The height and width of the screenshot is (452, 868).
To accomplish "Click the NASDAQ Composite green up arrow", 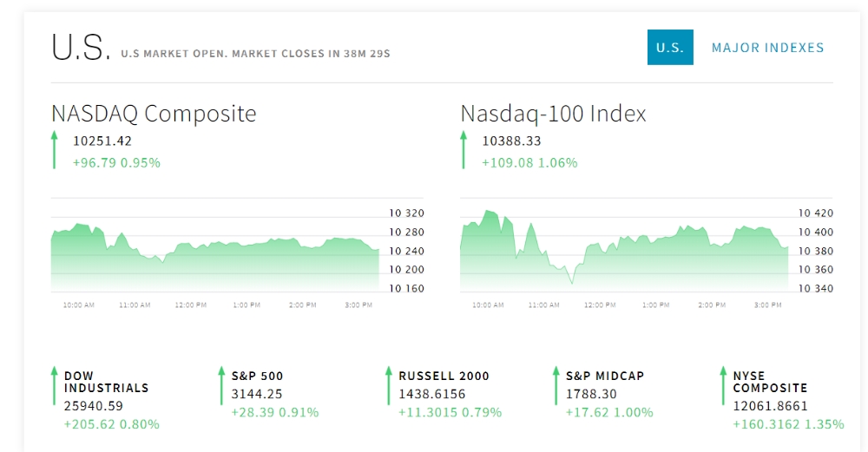I will click(54, 149).
